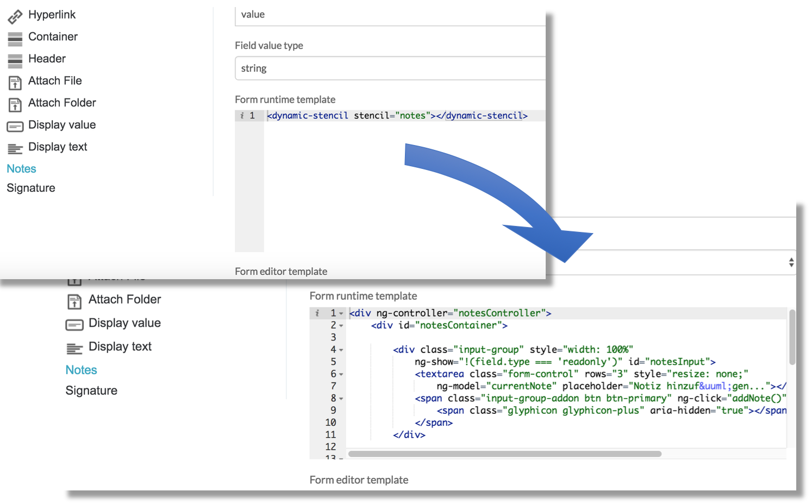The height and width of the screenshot is (504, 812).
Task: Focus the field containing "value"
Action: tap(390, 15)
